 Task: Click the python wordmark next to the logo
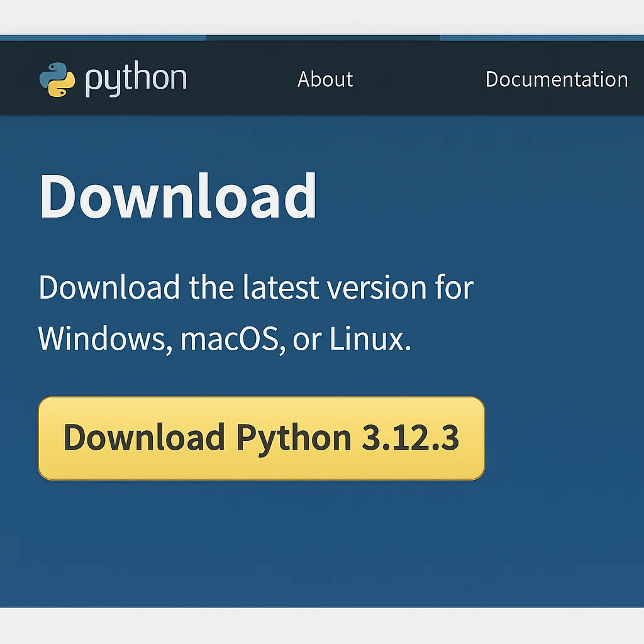click(x=135, y=78)
